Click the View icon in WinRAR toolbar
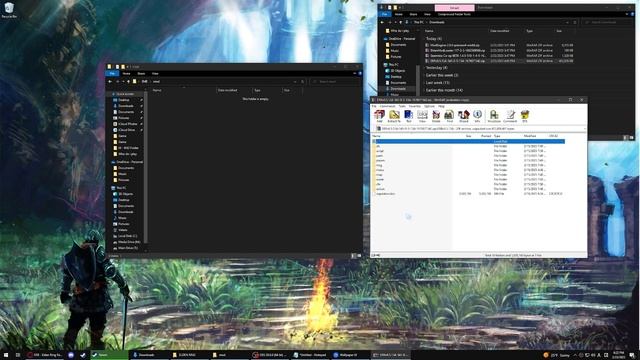640x360 pixels. (422, 116)
